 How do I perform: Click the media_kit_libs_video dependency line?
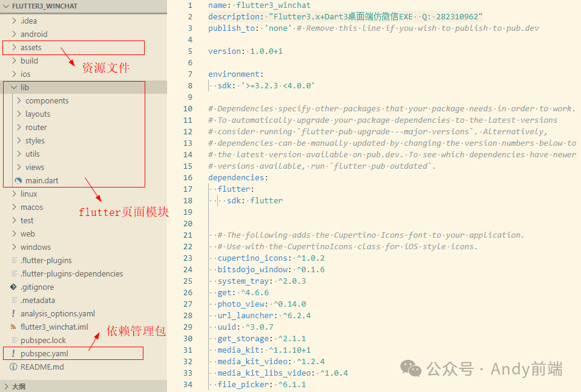[x=283, y=373]
